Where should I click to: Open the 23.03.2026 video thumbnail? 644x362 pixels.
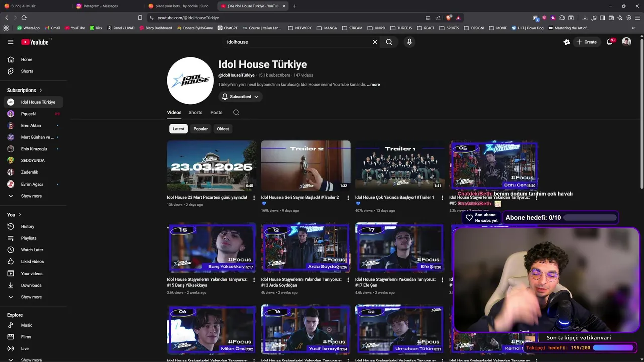click(211, 165)
